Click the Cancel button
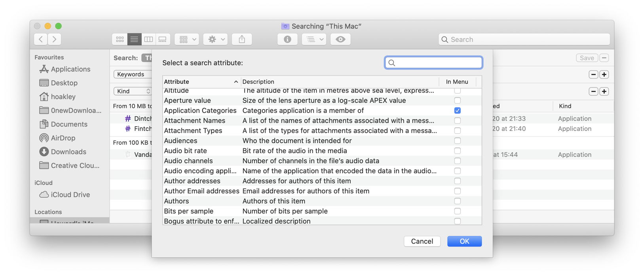The height and width of the screenshot is (275, 644). [x=422, y=241]
